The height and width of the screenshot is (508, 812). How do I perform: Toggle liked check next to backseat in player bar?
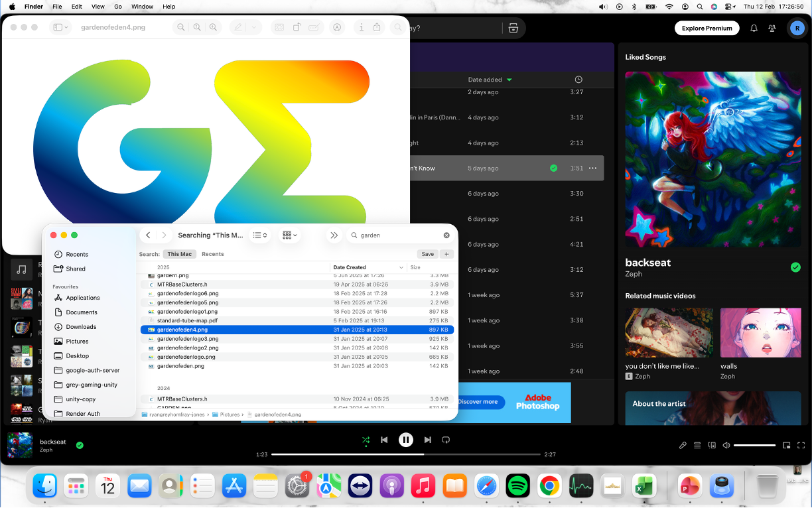[x=80, y=445]
